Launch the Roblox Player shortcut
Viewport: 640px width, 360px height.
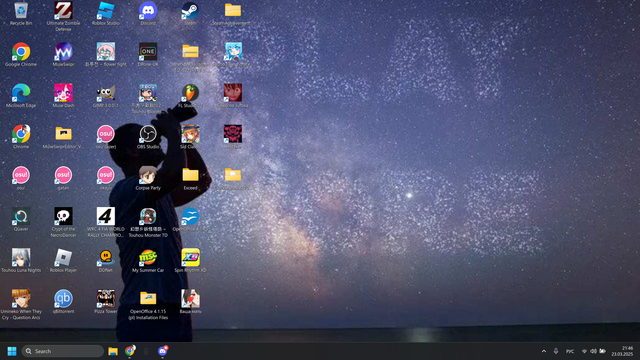[x=63, y=260]
